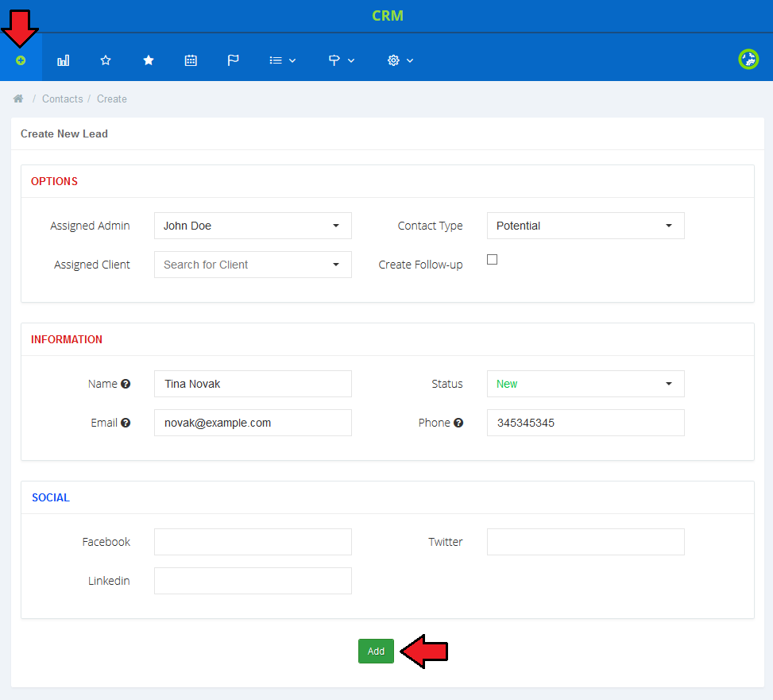Click the Linkedin input field
The height and width of the screenshot is (700, 773).
point(253,581)
